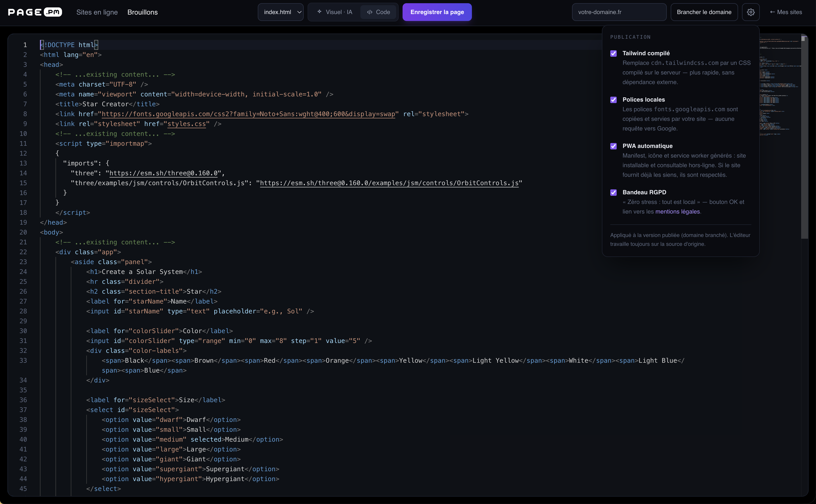Image resolution: width=816 pixels, height=504 pixels.
Task: Uncheck the Polices locales checkbox
Action: point(613,100)
